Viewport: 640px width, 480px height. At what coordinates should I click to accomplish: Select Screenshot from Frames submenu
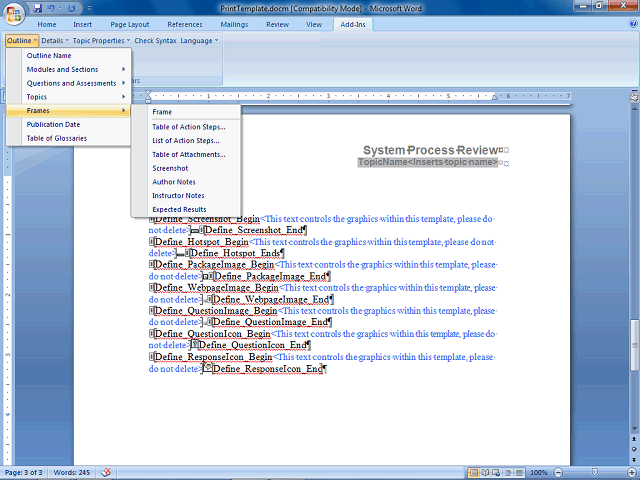[170, 168]
